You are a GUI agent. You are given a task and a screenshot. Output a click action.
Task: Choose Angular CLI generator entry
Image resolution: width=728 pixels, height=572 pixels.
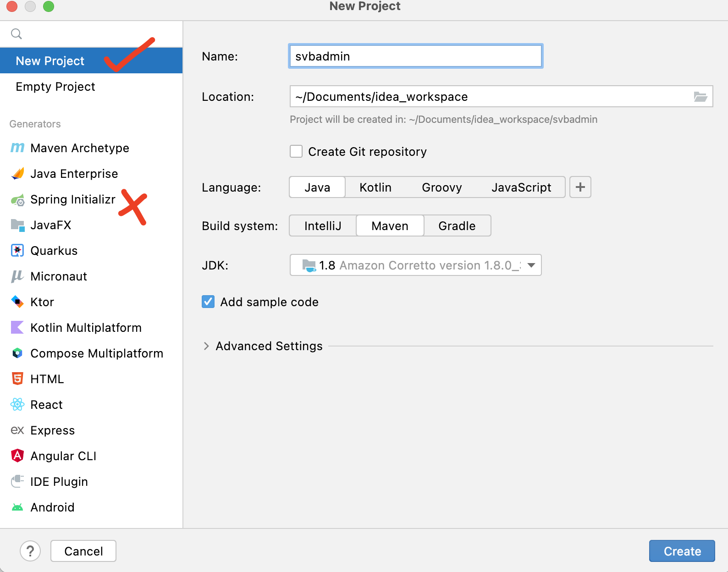91,456
